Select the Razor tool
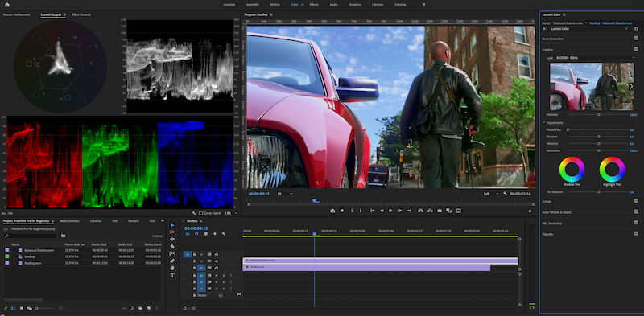Screen dimensions: 644x316 [x=172, y=246]
